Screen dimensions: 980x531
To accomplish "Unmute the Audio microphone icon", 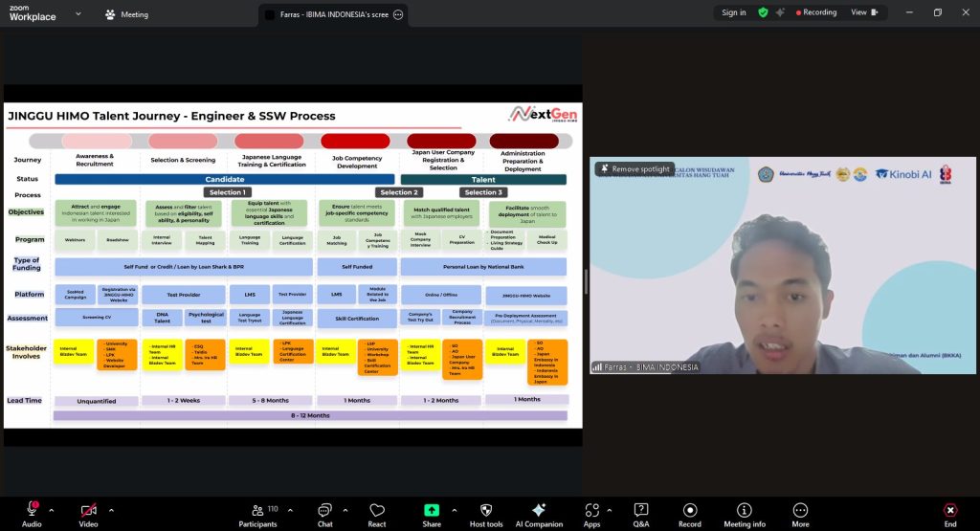I will tap(32, 510).
